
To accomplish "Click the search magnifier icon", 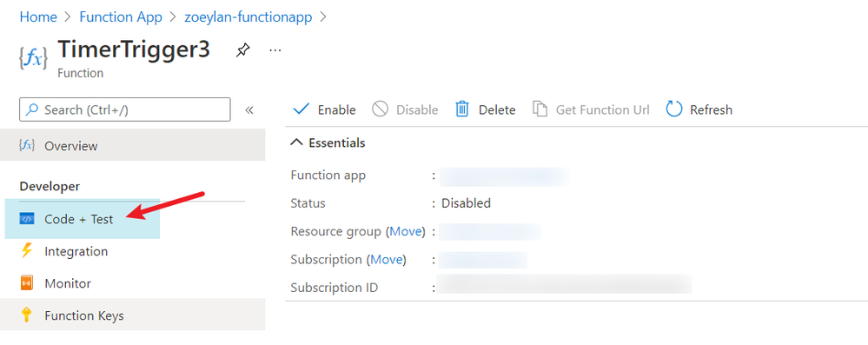I will click(x=33, y=109).
